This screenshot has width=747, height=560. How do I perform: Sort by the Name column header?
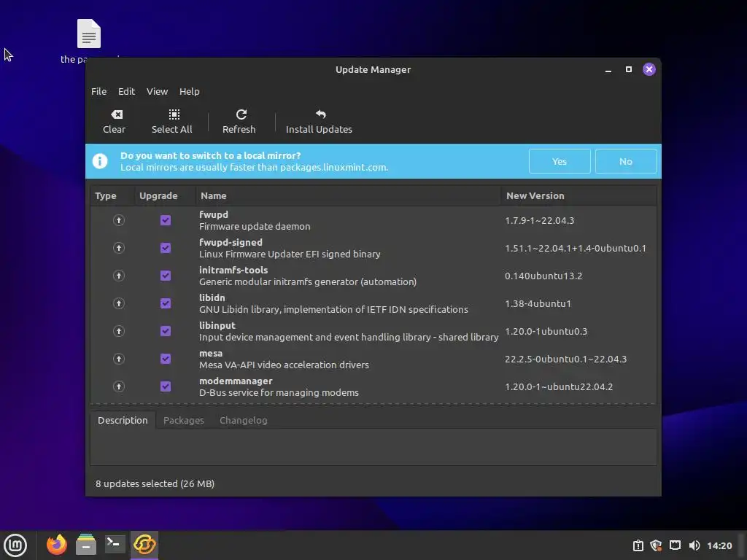click(348, 195)
